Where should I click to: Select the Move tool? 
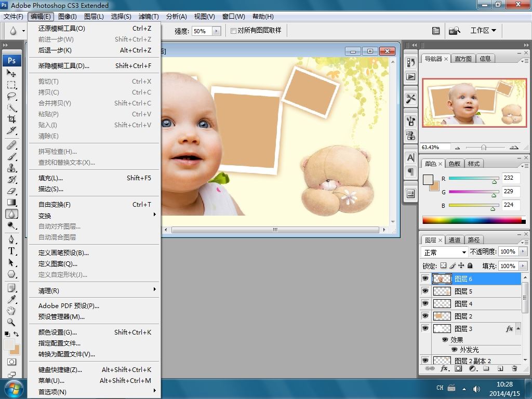pyautogui.click(x=11, y=73)
